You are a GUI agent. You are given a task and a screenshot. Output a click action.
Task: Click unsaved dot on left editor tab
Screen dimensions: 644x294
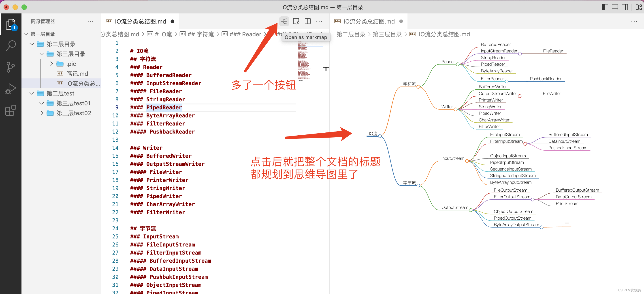click(172, 21)
